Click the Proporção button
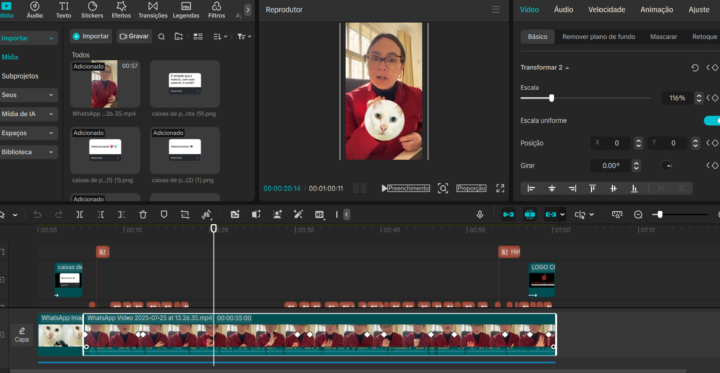The height and width of the screenshot is (373, 720). coord(471,188)
